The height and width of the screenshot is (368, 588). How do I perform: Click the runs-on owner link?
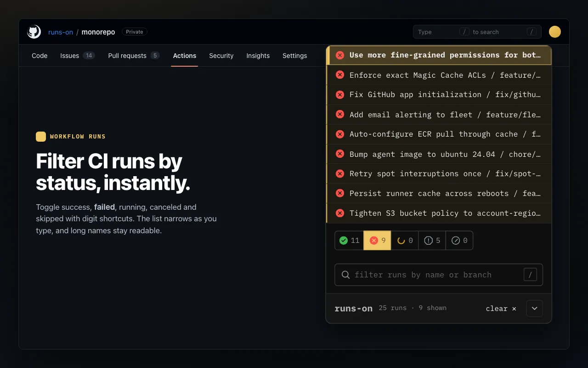point(61,32)
